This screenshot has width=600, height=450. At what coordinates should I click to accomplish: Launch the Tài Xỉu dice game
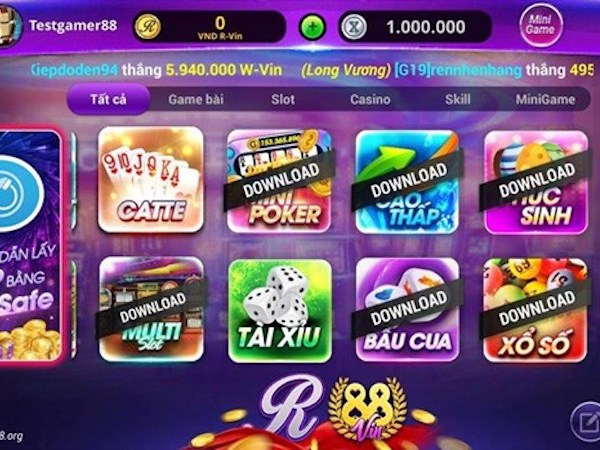pos(280,310)
